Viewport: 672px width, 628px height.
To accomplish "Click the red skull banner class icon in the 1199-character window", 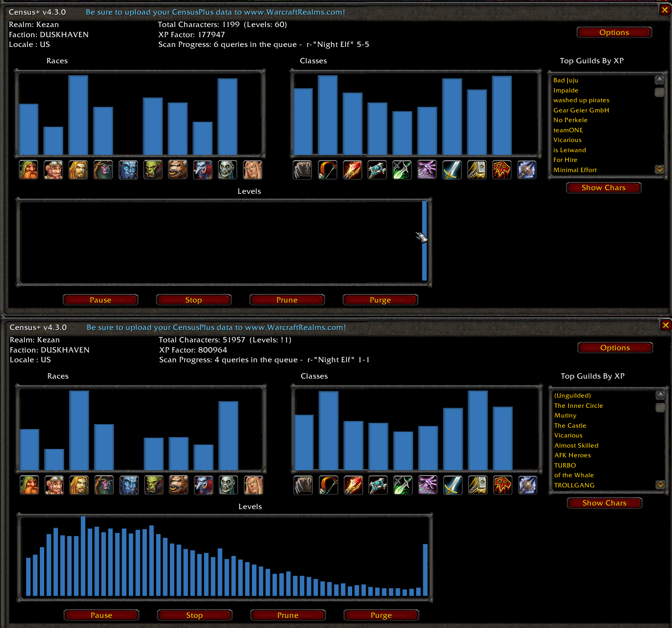I will 502,170.
